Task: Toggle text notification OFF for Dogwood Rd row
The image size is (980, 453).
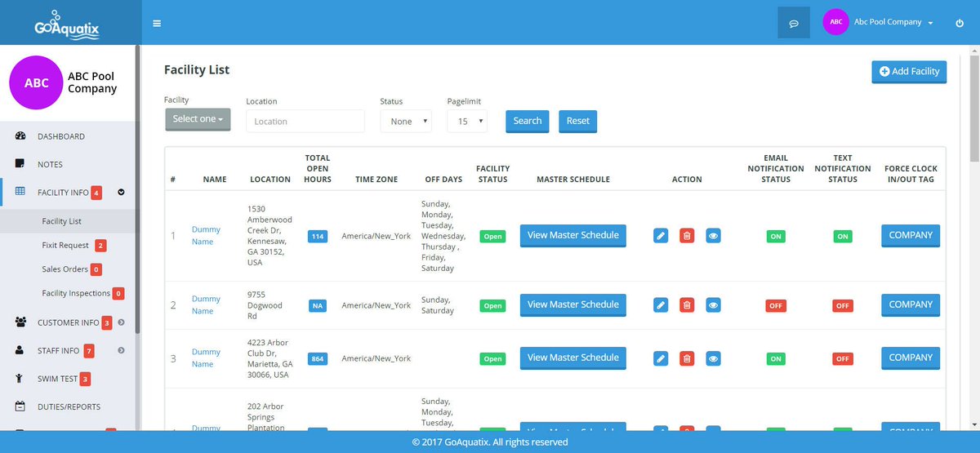Action: (843, 305)
